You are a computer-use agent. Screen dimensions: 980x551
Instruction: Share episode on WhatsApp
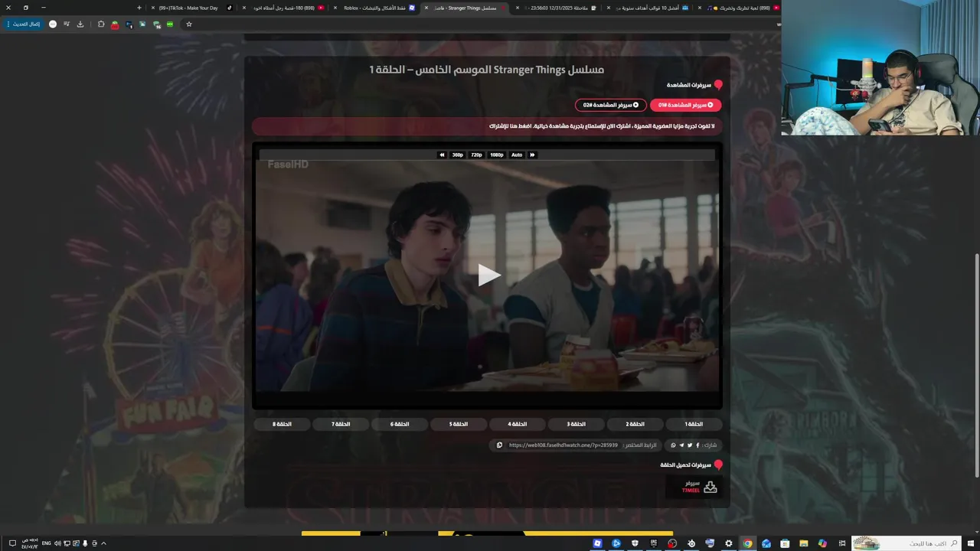tap(674, 445)
